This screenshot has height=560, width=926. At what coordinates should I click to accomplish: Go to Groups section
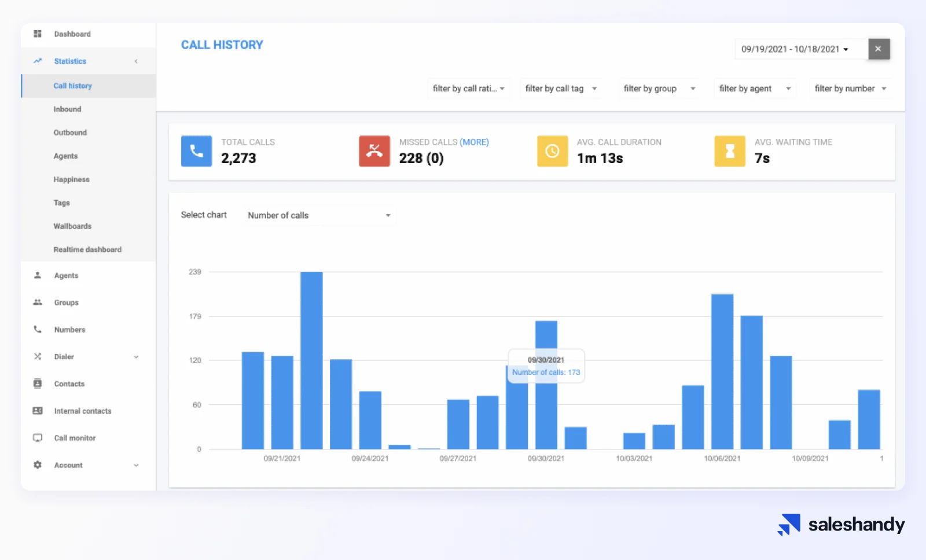click(x=66, y=303)
